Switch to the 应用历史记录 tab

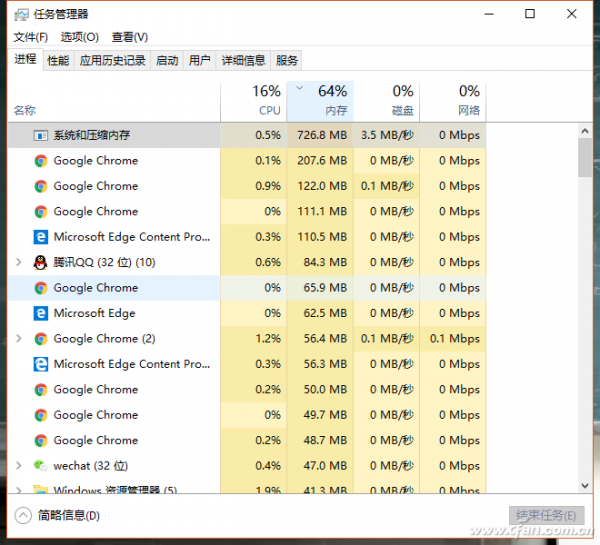(112, 60)
